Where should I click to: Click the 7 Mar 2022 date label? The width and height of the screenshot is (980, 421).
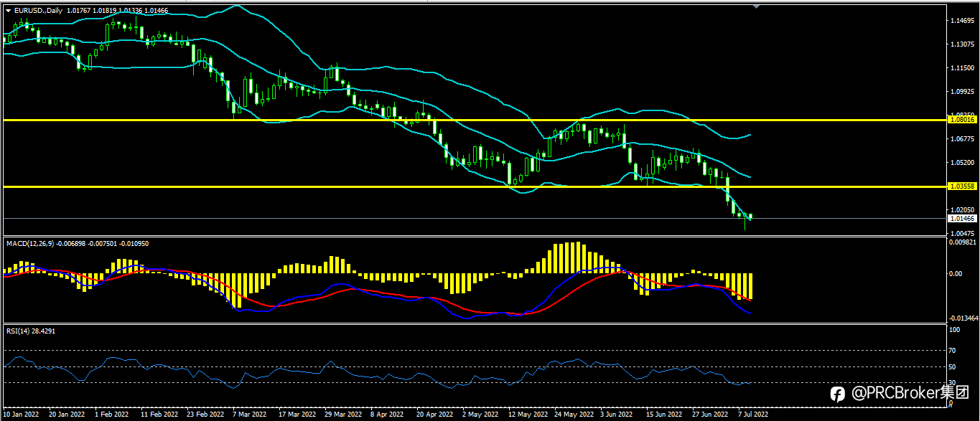[250, 415]
